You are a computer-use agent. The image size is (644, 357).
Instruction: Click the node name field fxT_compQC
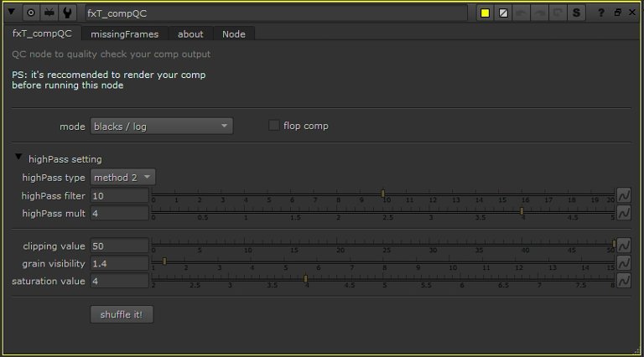point(275,13)
